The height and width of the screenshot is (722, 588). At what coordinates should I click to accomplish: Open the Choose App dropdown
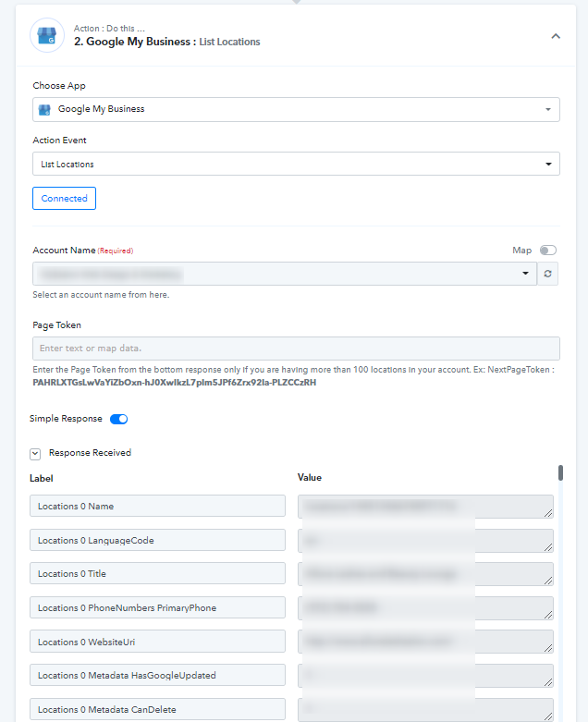pyautogui.click(x=296, y=110)
